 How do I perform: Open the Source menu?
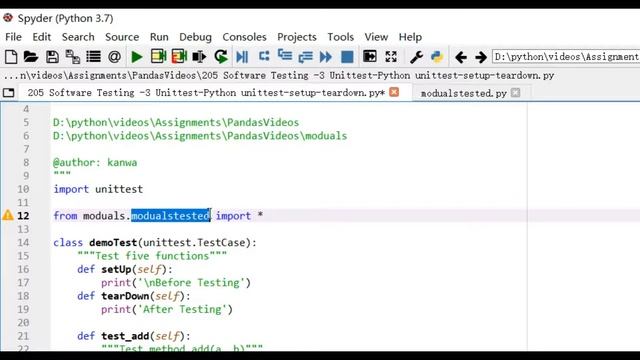point(122,37)
